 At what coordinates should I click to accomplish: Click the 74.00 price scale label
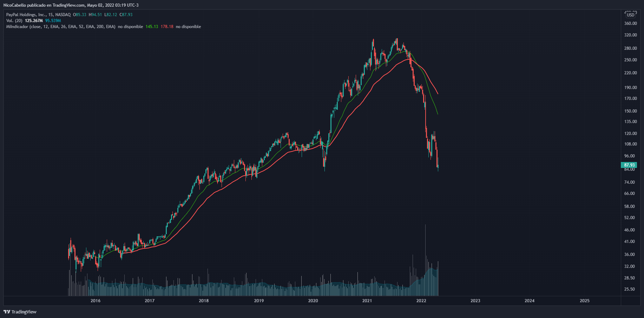click(x=630, y=182)
